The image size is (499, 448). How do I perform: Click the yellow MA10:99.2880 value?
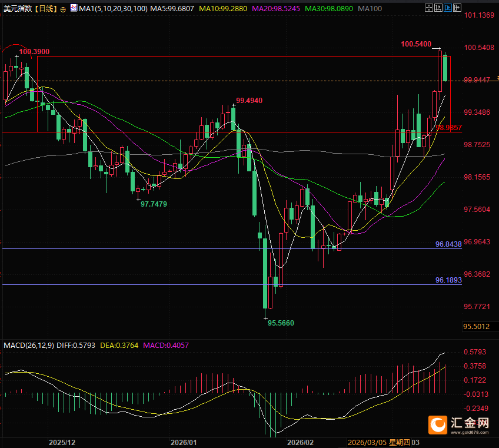(x=223, y=9)
